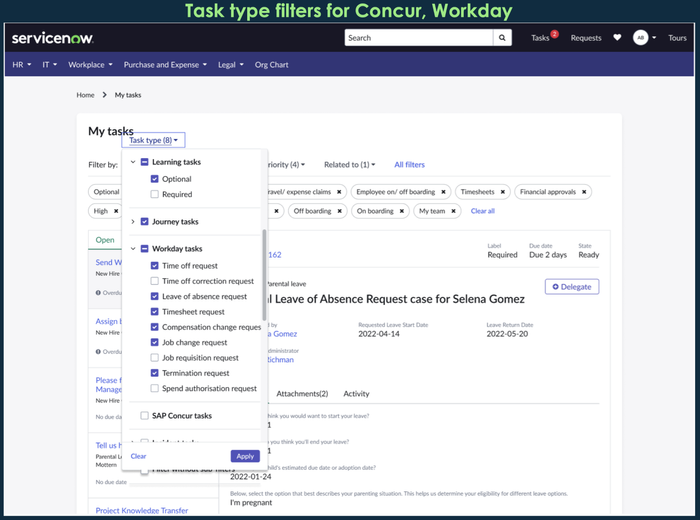Uncheck Leave of absence request
This screenshot has height=520, width=700.
coord(154,296)
